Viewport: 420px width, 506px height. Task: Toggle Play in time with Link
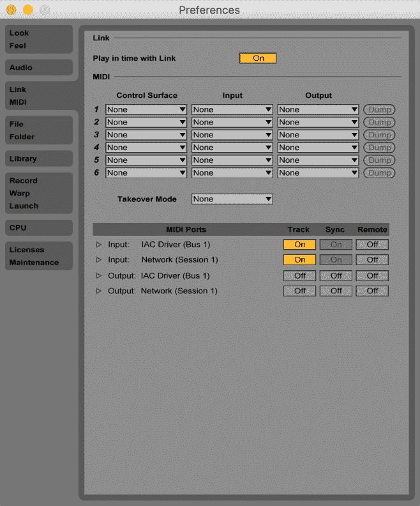[258, 58]
